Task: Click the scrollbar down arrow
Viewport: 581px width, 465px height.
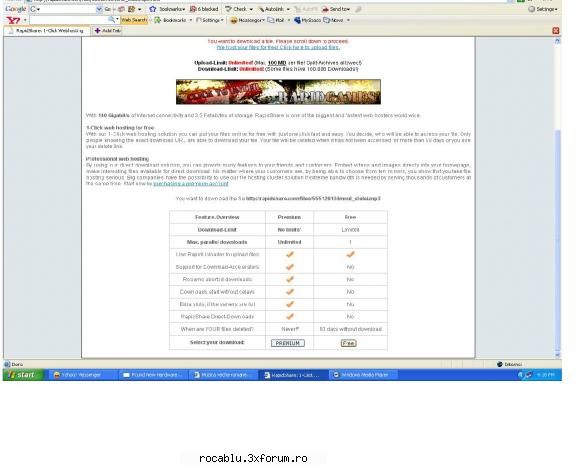Action: (558, 355)
